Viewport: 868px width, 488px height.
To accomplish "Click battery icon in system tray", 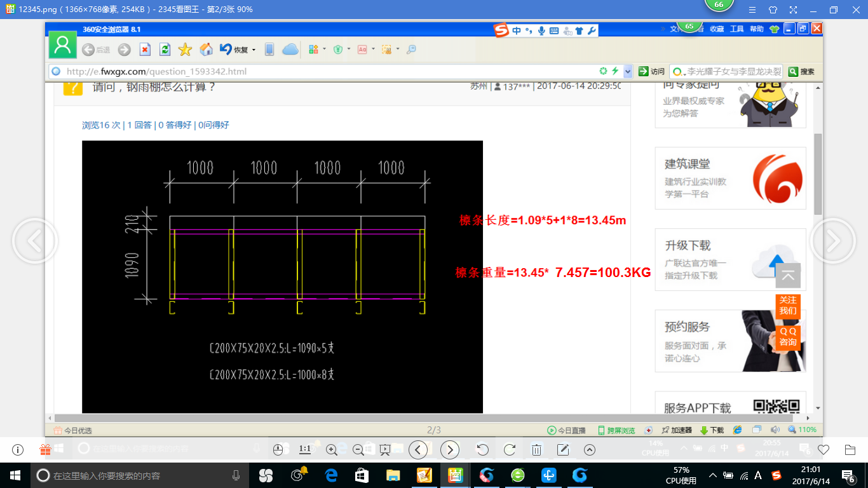I will click(x=728, y=475).
